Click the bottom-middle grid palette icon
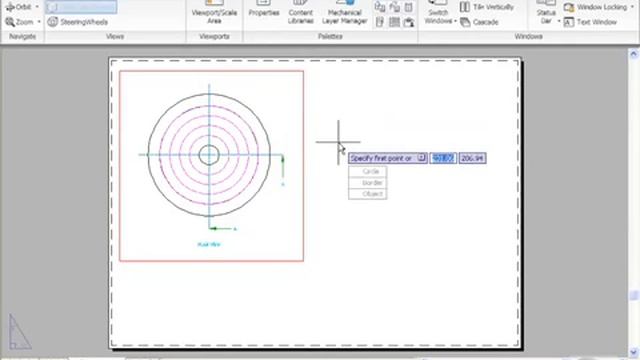The image size is (640, 360). tap(394, 22)
